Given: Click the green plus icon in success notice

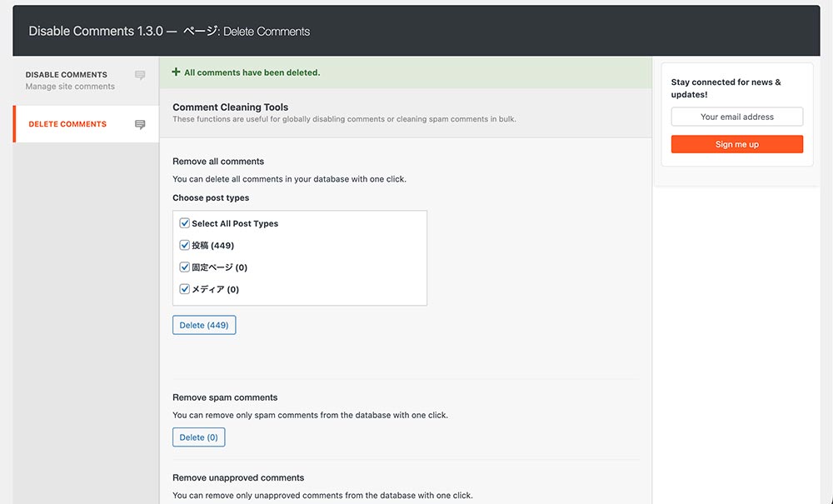Looking at the screenshot, I should (x=176, y=72).
